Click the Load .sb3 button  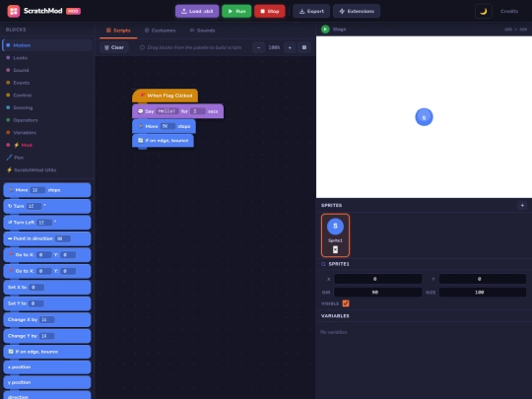point(197,11)
